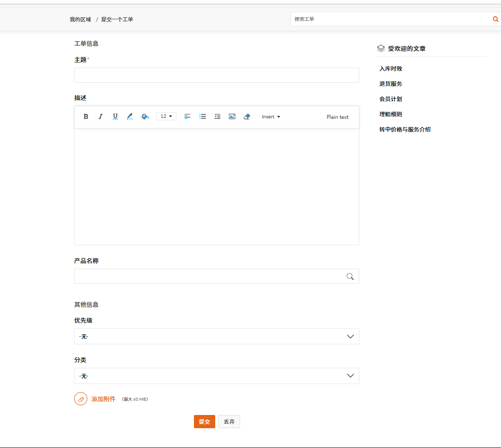Open the Insert dropdown menu
501x448 pixels.
(271, 117)
